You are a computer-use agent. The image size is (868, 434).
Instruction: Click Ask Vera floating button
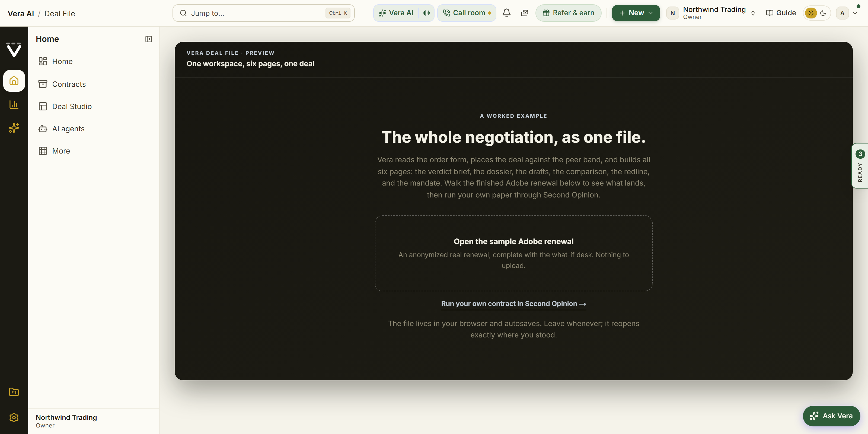pyautogui.click(x=831, y=416)
